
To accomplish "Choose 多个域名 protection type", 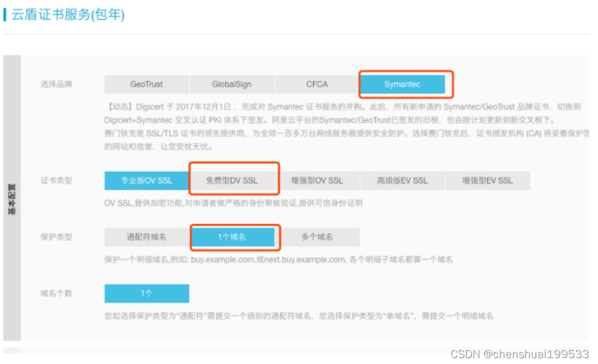I will coord(317,237).
